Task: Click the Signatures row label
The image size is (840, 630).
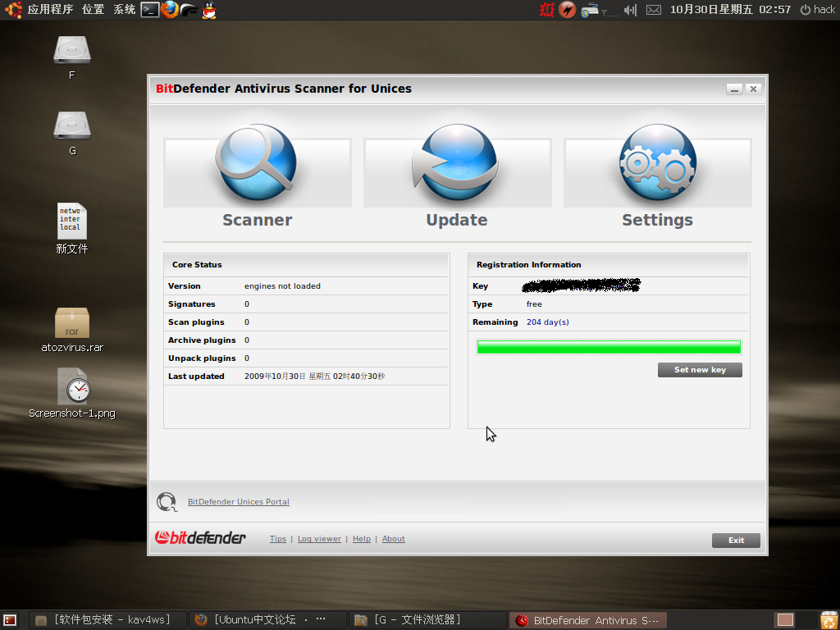Action: coord(191,304)
